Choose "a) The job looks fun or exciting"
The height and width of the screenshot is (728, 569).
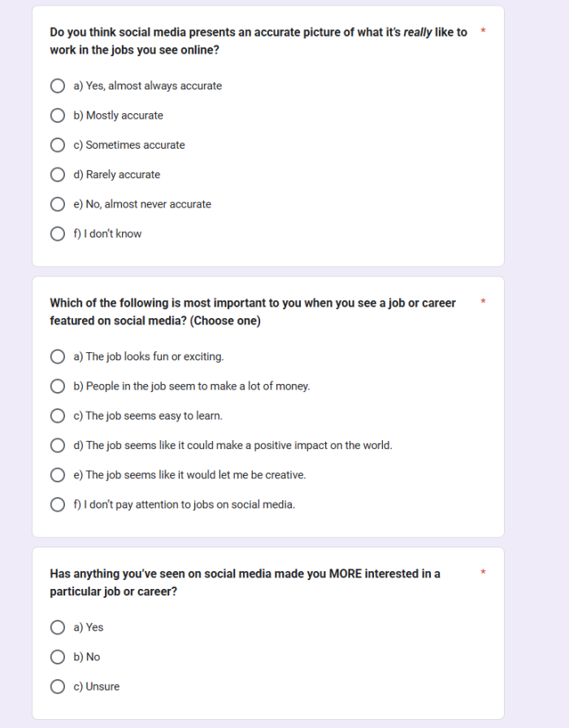(x=58, y=356)
